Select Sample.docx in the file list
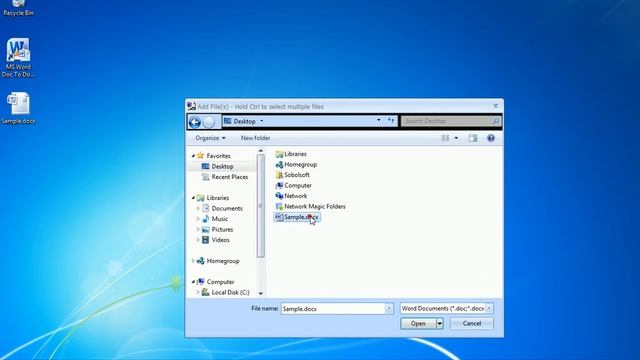Viewport: 640px width, 360px height. pyautogui.click(x=297, y=217)
